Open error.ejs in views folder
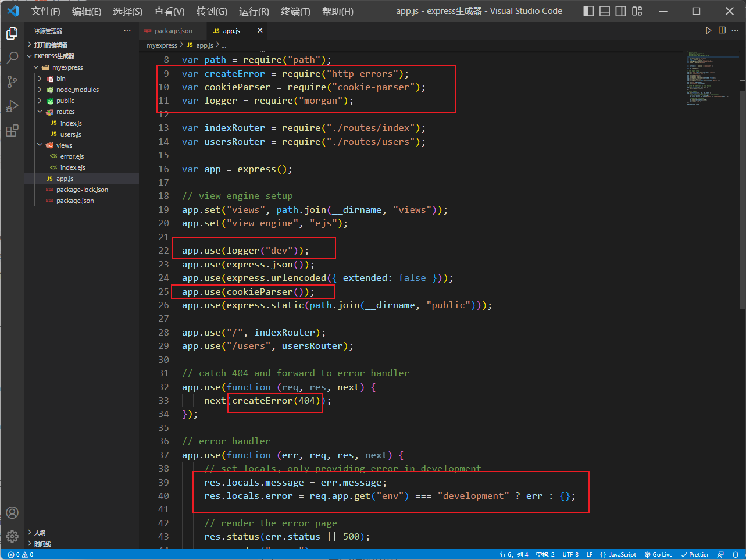 click(81, 156)
